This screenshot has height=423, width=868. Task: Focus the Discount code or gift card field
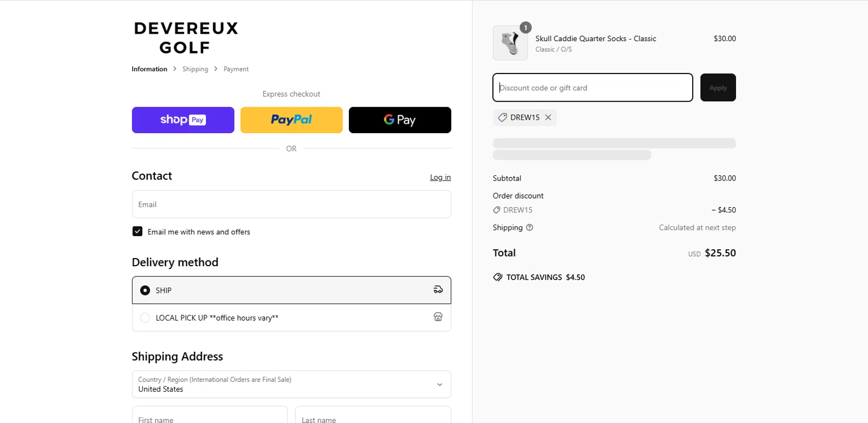click(593, 87)
